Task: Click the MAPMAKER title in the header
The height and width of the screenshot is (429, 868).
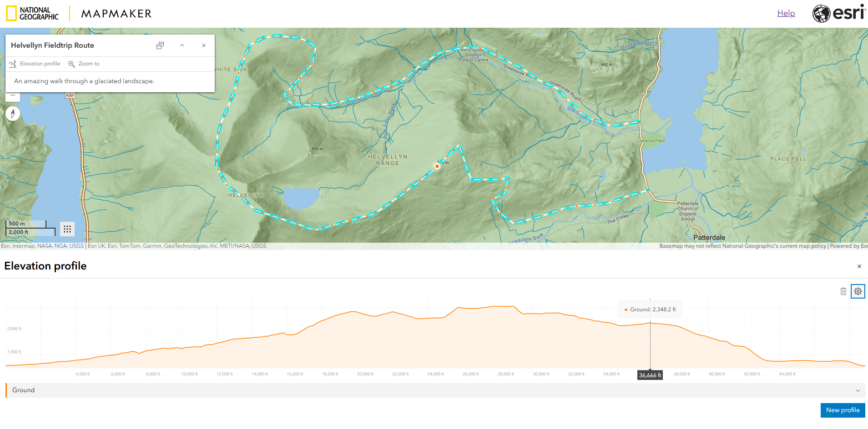Action: [116, 13]
